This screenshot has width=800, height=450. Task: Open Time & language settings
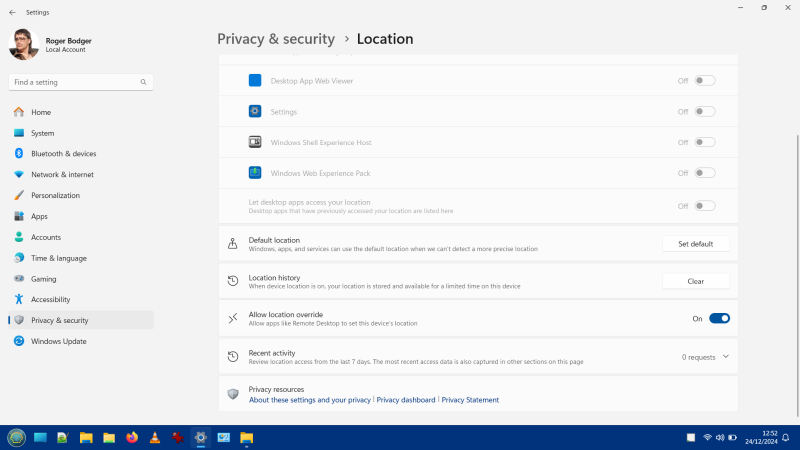pyautogui.click(x=58, y=258)
